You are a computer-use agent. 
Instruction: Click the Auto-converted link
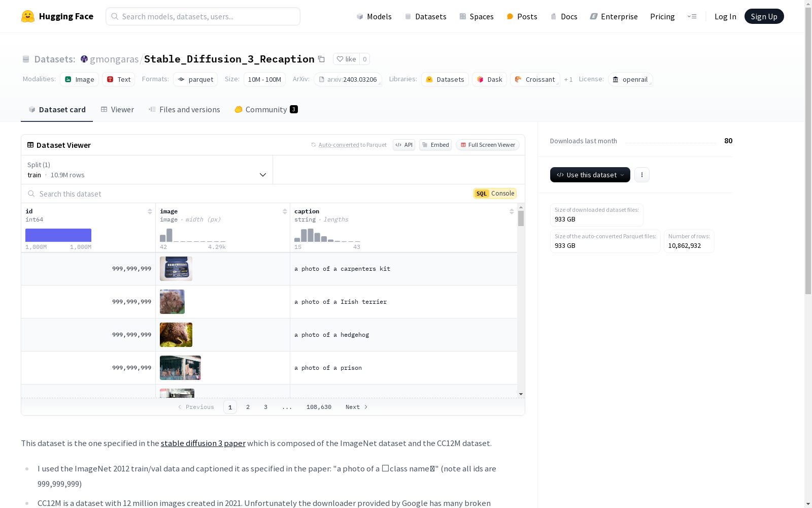pos(339,145)
